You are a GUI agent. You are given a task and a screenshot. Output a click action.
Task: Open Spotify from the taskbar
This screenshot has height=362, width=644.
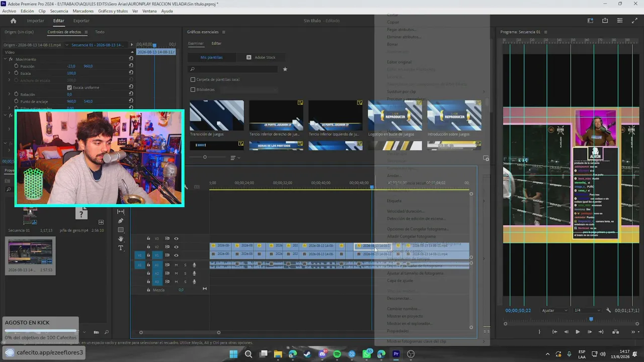[x=337, y=354]
